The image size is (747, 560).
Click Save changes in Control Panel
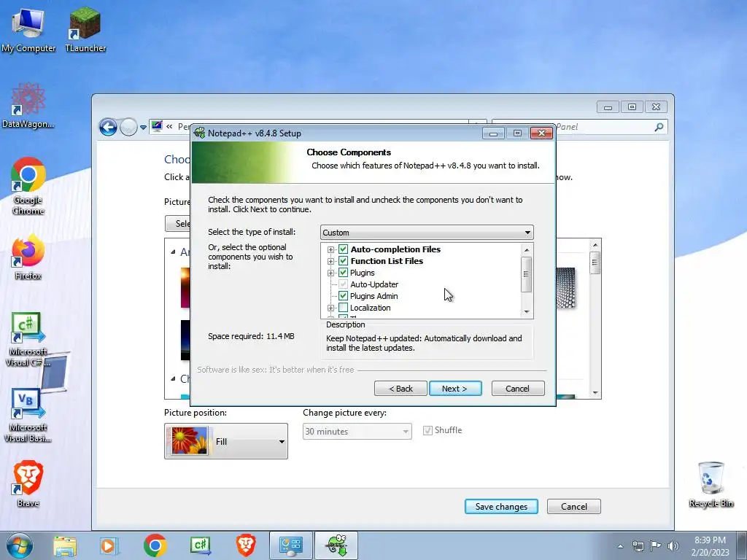pyautogui.click(x=501, y=507)
